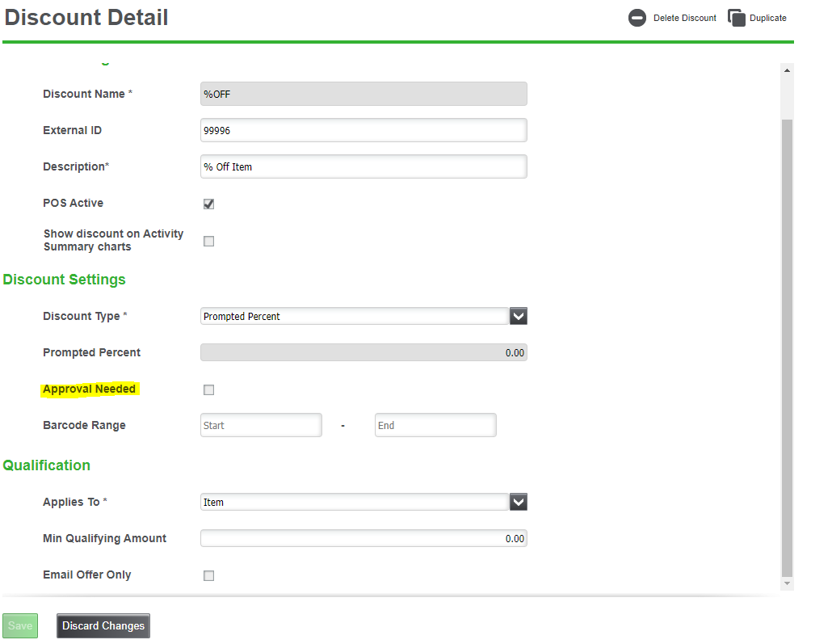Select the Barcode Range Start field
832x644 pixels.
click(261, 425)
